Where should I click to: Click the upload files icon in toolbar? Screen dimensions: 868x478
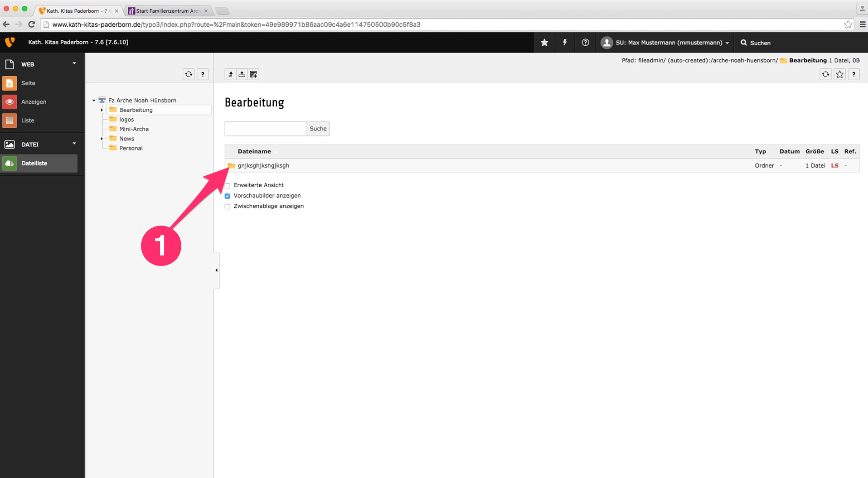coord(242,74)
